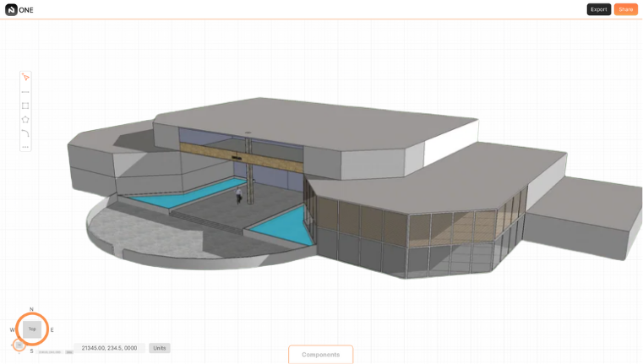Image resolution: width=643 pixels, height=364 pixels.
Task: Click the ONE app logo
Action: coord(11,9)
